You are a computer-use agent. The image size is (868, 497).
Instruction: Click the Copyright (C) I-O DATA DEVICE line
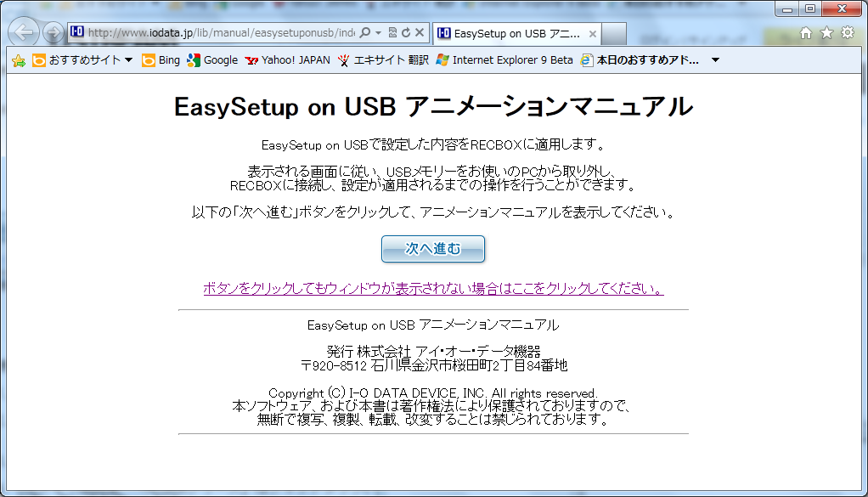[433, 393]
